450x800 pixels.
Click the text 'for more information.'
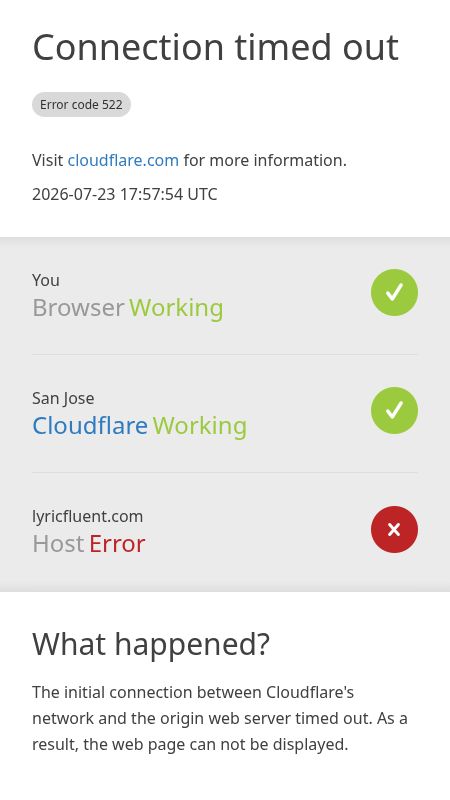265,160
